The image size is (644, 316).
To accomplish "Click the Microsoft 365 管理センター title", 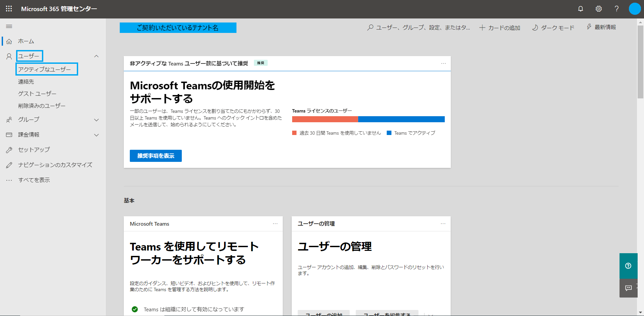I will 59,9.
